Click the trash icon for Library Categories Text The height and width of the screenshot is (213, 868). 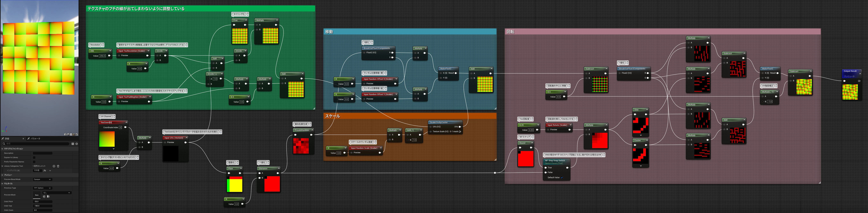click(x=58, y=166)
